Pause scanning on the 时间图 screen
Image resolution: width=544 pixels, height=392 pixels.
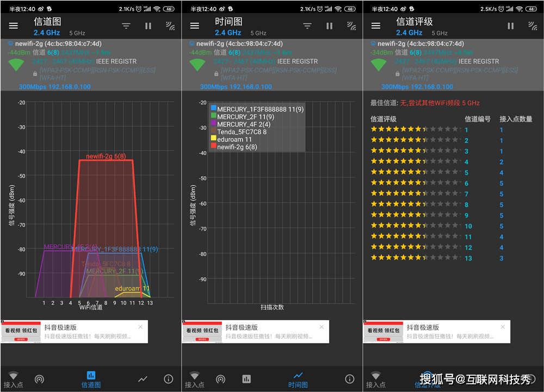pos(329,26)
